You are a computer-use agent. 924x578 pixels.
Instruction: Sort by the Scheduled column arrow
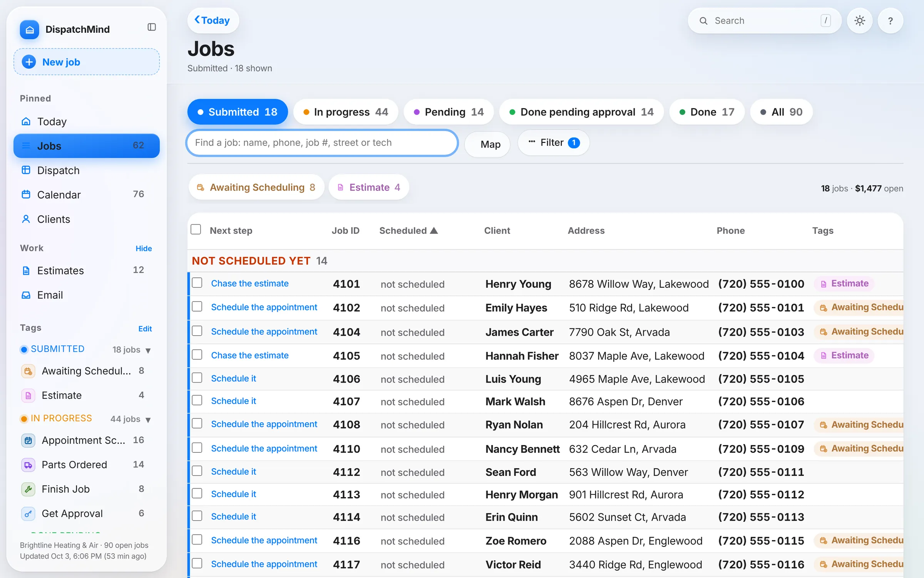(x=434, y=230)
